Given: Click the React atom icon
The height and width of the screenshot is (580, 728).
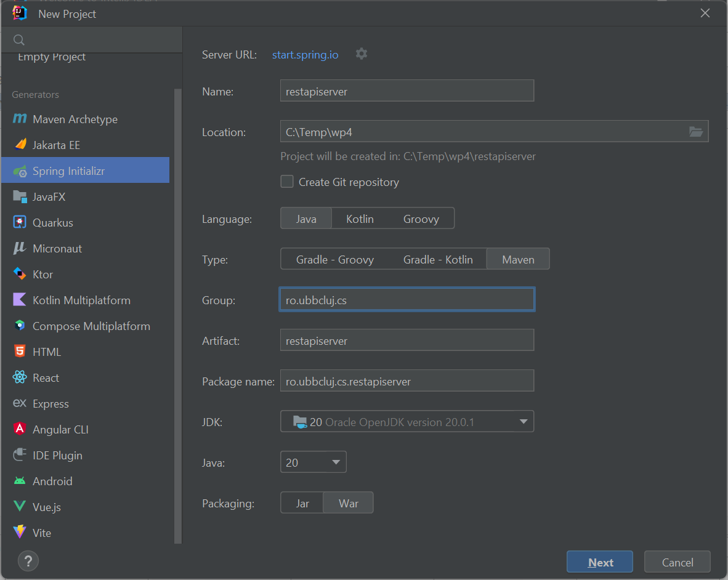Looking at the screenshot, I should coord(20,377).
